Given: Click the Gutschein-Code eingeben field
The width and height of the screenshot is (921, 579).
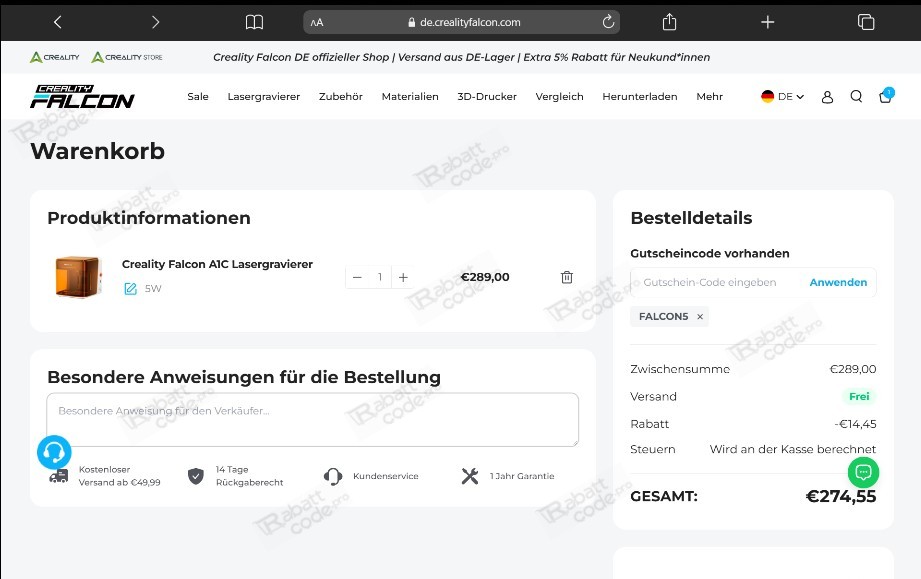Looking at the screenshot, I should pos(717,282).
